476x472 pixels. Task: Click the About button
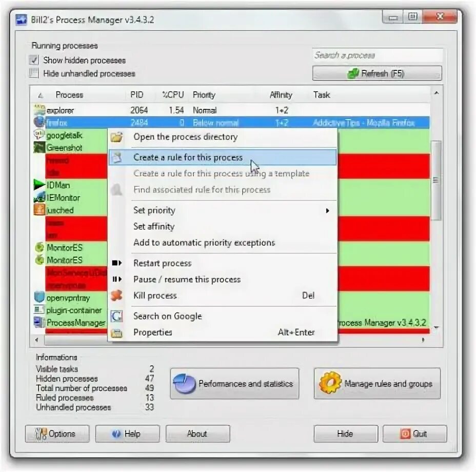pos(197,434)
